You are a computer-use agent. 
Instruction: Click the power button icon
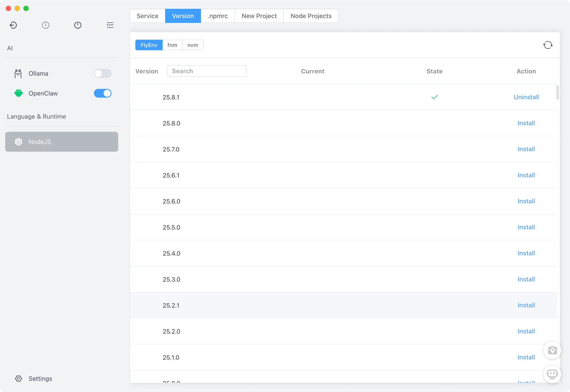[x=78, y=25]
